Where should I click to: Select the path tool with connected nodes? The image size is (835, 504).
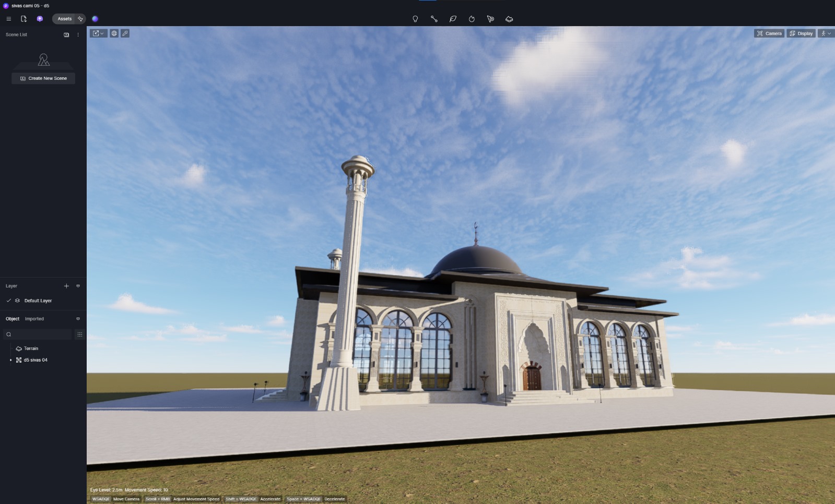point(434,19)
